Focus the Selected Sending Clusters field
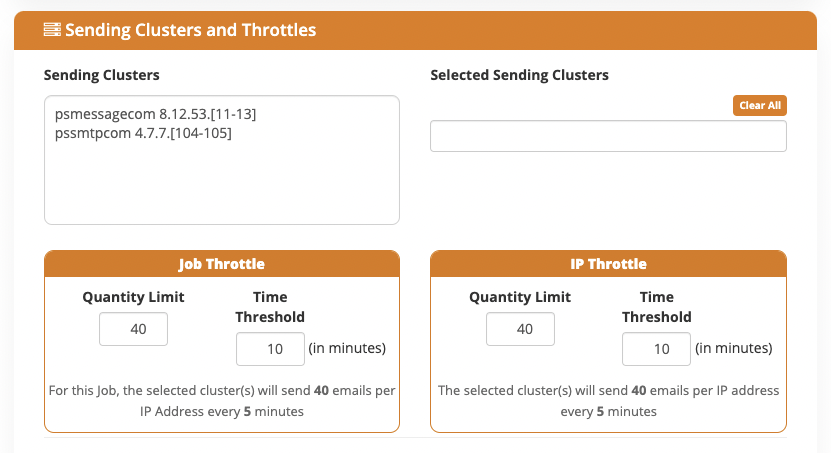The image size is (831, 453). point(608,136)
